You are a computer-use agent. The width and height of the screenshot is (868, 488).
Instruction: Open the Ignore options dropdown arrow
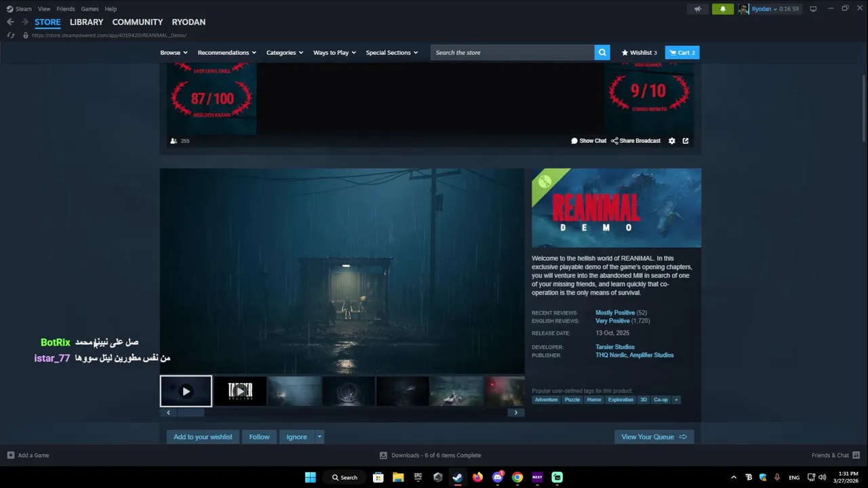319,437
